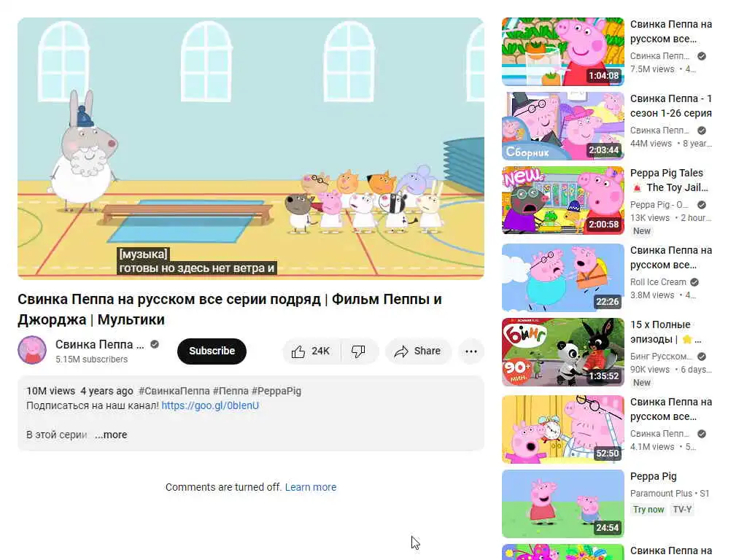Click the #PeppaPig hashtag
Image resolution: width=747 pixels, height=560 pixels.
click(276, 391)
